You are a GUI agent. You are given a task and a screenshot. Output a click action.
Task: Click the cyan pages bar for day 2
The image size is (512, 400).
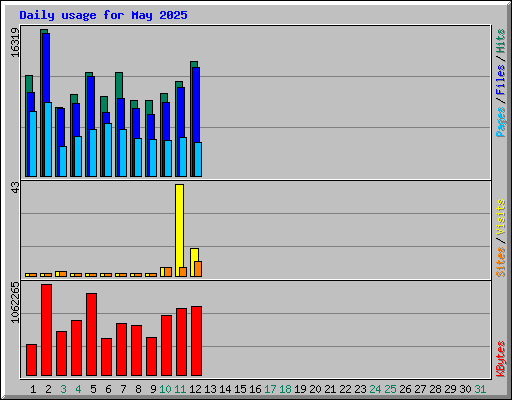(48, 139)
